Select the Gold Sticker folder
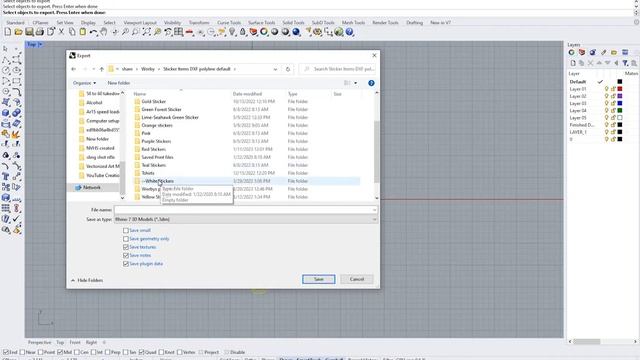Image resolution: width=640 pixels, height=360 pixels. (x=153, y=101)
